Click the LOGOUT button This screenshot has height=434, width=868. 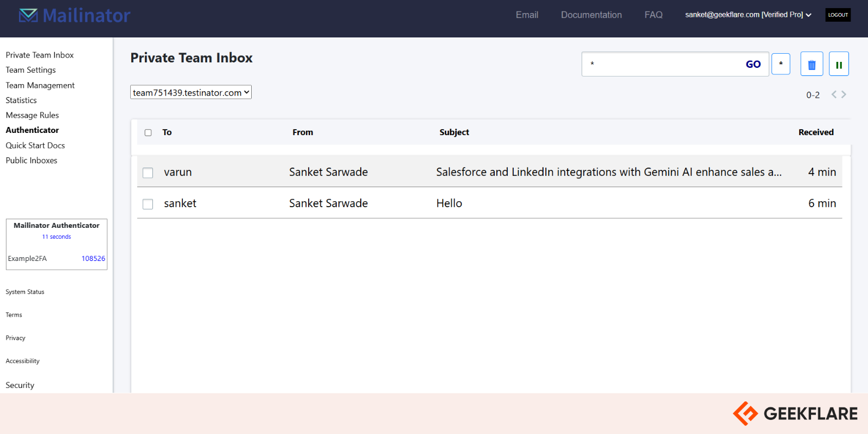pyautogui.click(x=838, y=15)
